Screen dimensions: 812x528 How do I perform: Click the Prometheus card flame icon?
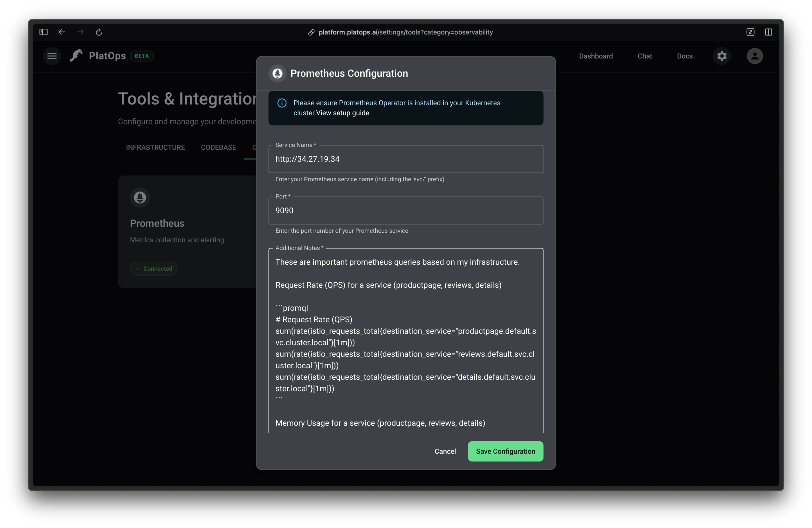point(140,197)
